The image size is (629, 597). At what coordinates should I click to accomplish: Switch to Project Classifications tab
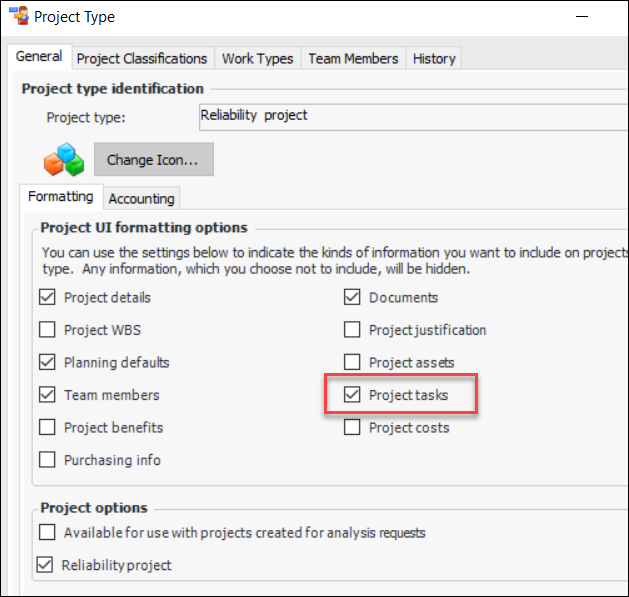tap(142, 58)
